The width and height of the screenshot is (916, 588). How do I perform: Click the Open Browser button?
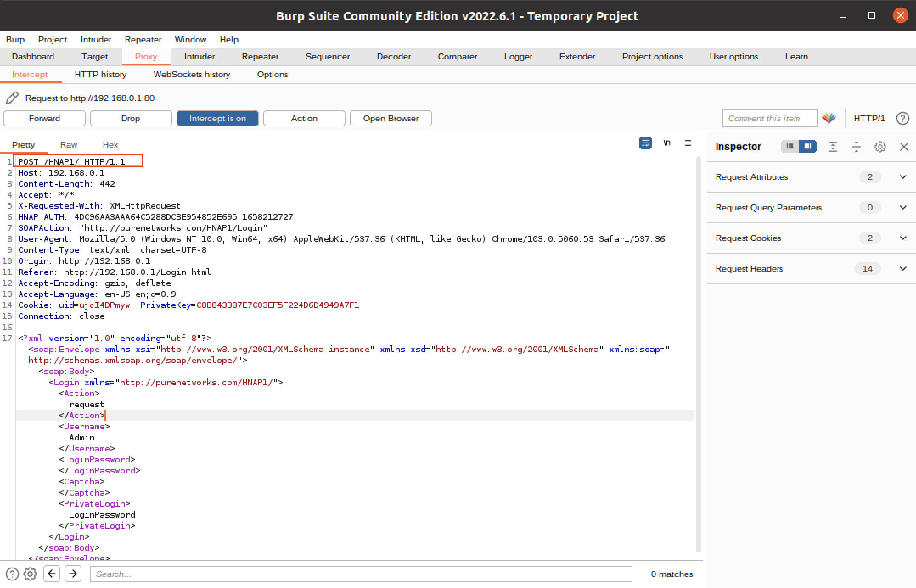pyautogui.click(x=391, y=118)
